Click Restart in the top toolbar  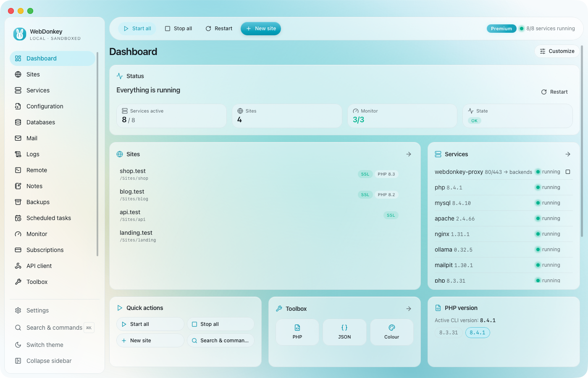coord(219,29)
